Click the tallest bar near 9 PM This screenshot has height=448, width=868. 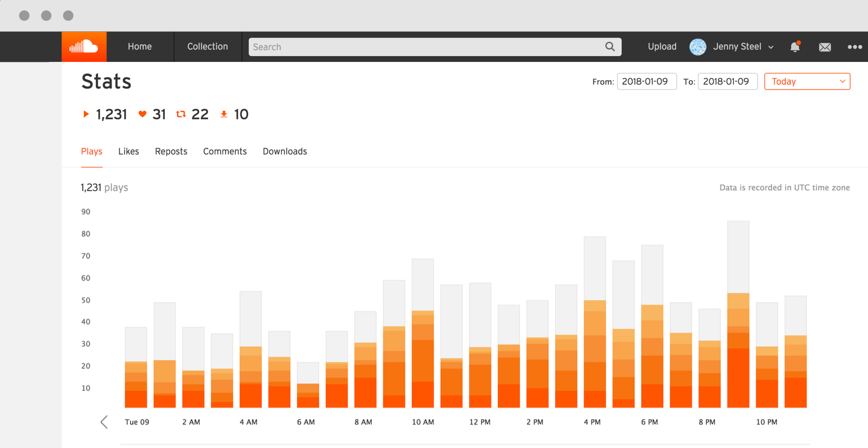(x=738, y=314)
